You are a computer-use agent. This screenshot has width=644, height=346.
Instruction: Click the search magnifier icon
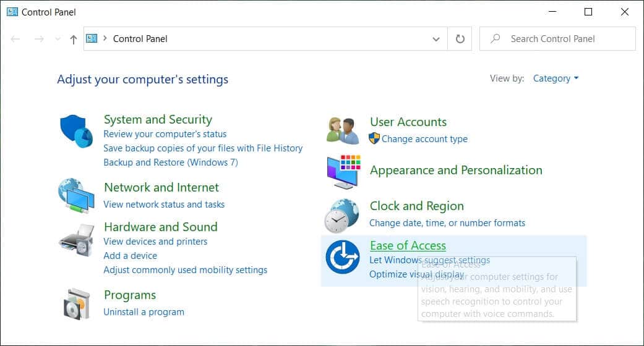point(496,38)
